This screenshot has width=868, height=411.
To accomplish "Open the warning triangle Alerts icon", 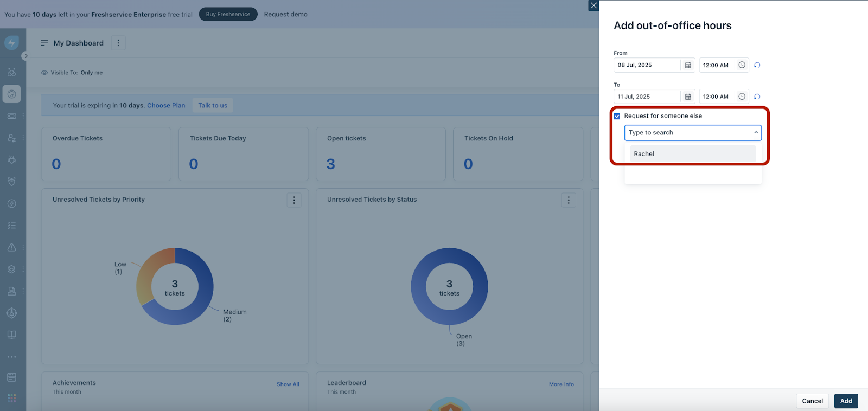I will (11, 247).
